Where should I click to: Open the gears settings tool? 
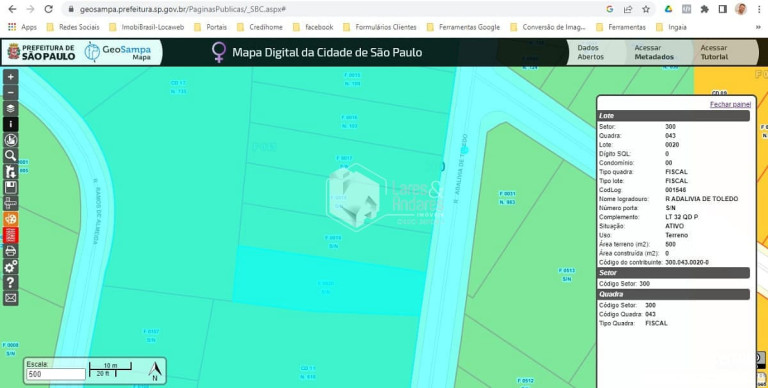(10, 267)
